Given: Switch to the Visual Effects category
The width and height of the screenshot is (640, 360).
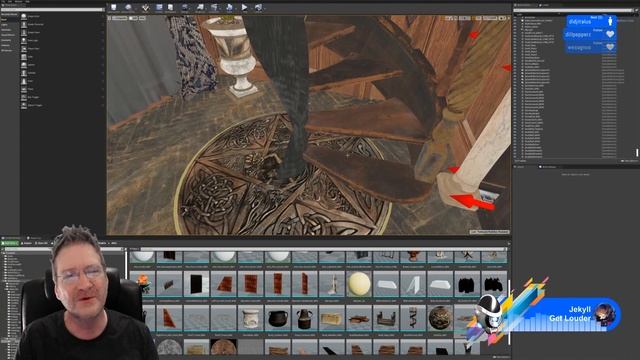Looking at the screenshot, I should [8, 35].
